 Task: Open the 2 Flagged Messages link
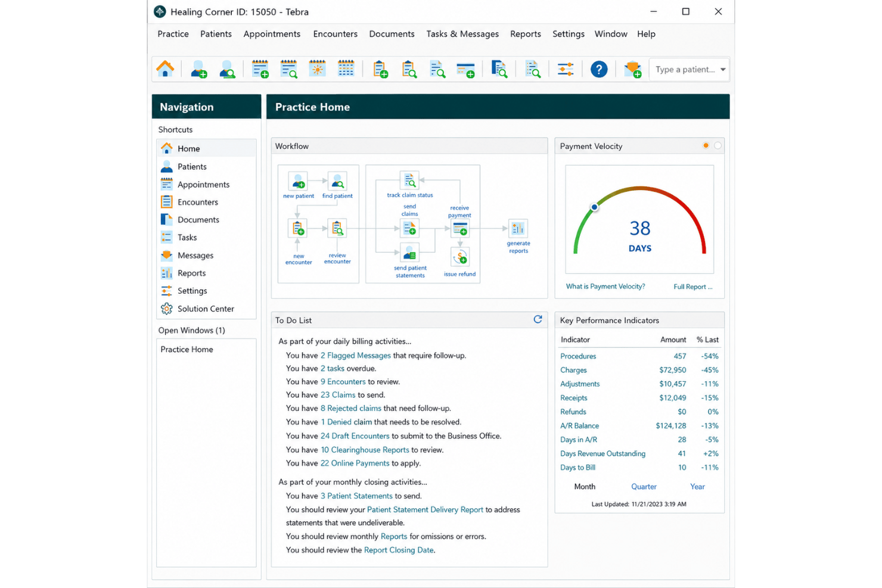(x=356, y=356)
